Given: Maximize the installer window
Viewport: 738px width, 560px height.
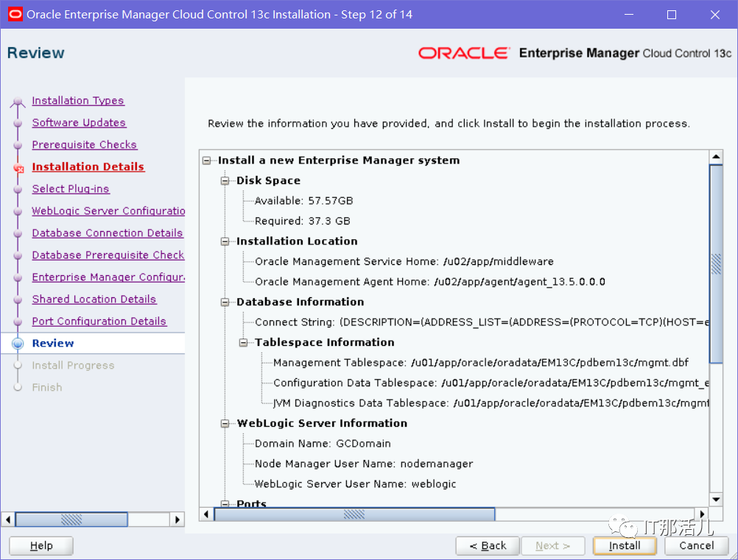Looking at the screenshot, I should click(x=672, y=15).
